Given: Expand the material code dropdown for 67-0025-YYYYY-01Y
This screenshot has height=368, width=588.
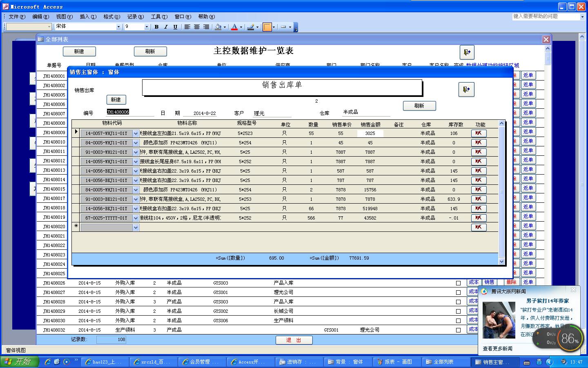Looking at the screenshot, I should 136,218.
